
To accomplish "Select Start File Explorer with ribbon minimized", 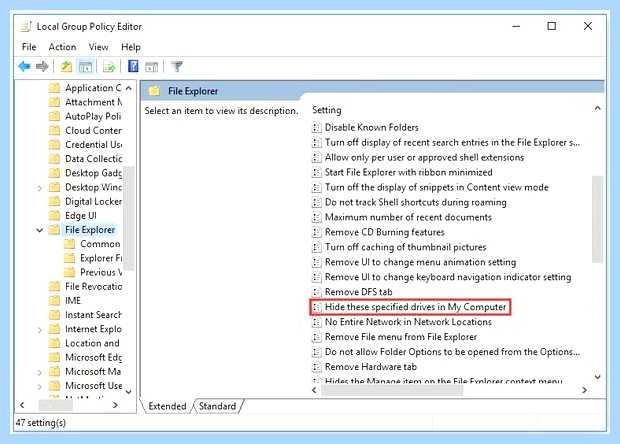I will point(408,172).
